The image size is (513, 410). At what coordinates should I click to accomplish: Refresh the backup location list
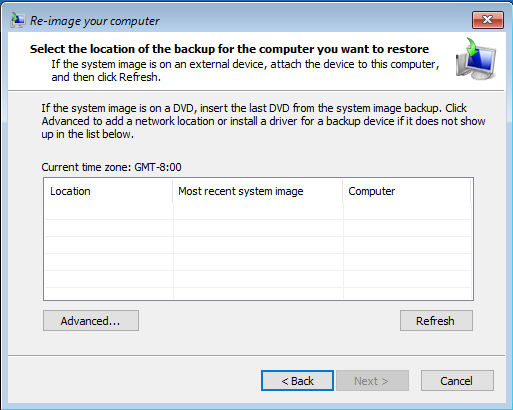coord(436,321)
